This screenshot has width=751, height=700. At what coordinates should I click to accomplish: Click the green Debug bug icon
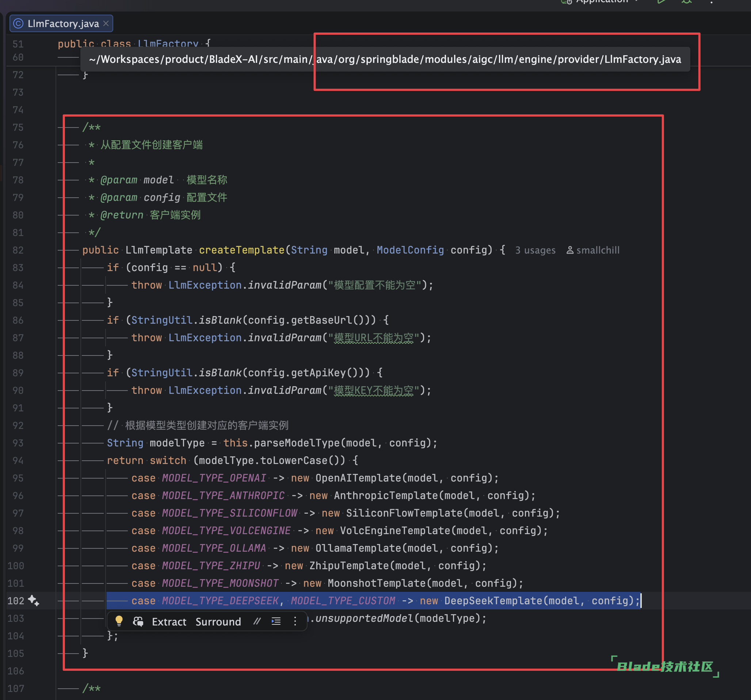pyautogui.click(x=686, y=1)
